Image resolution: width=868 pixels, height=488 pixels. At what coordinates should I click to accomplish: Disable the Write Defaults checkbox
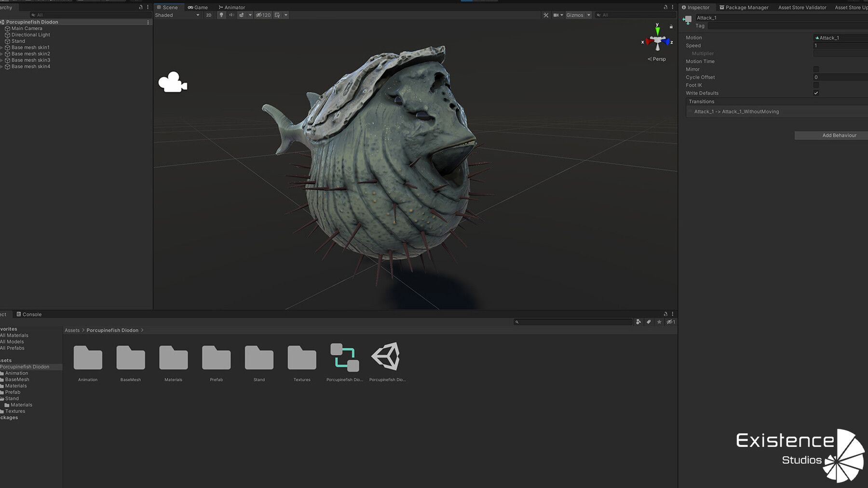coord(816,93)
